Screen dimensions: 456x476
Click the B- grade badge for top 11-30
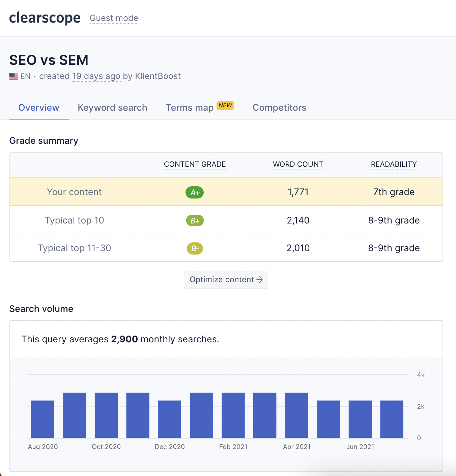pyautogui.click(x=195, y=248)
